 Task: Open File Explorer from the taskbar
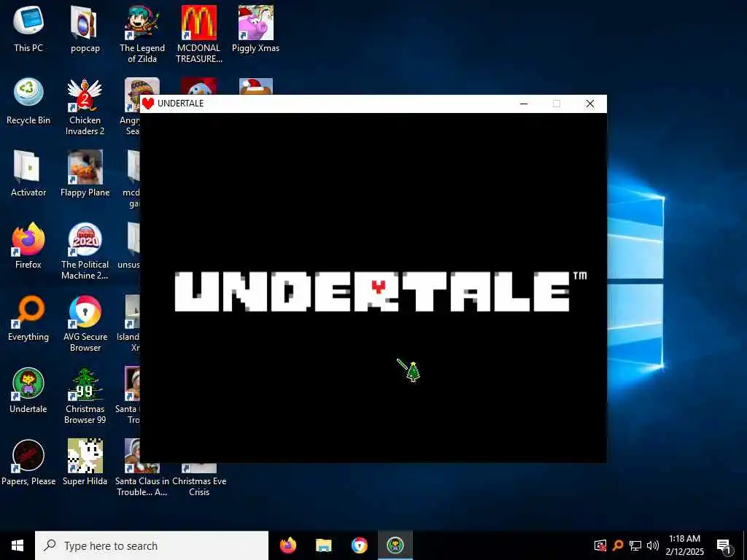[323, 545]
